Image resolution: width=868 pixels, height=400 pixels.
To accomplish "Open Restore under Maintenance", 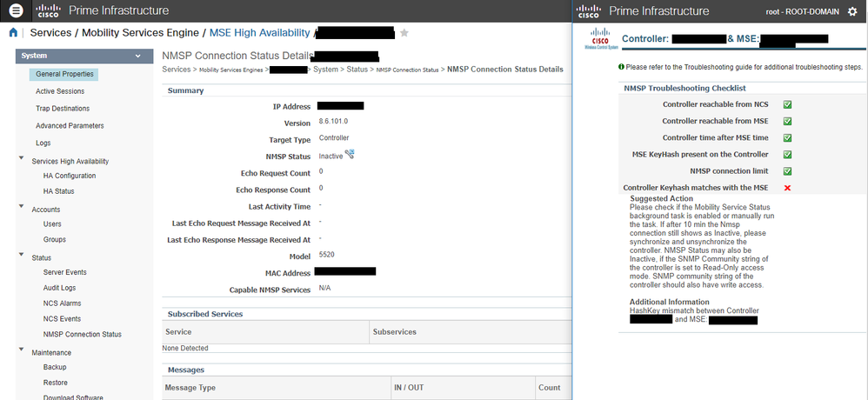I will [x=56, y=383].
